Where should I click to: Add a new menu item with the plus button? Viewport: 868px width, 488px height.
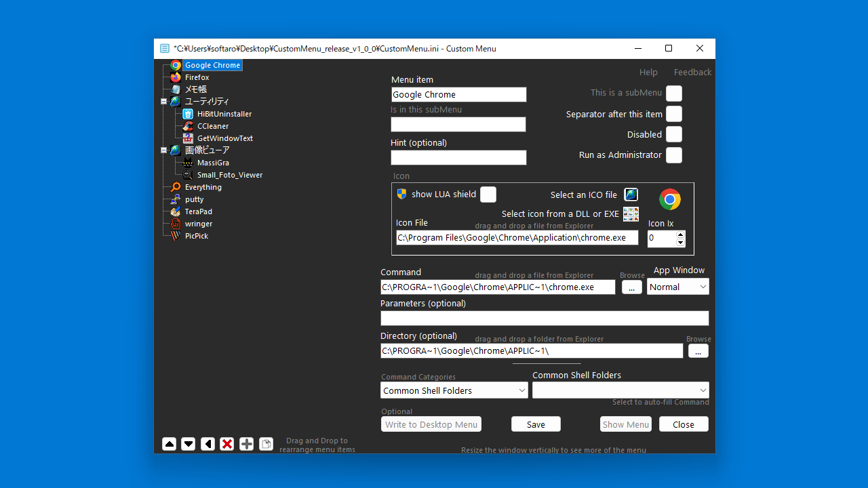pyautogui.click(x=247, y=444)
